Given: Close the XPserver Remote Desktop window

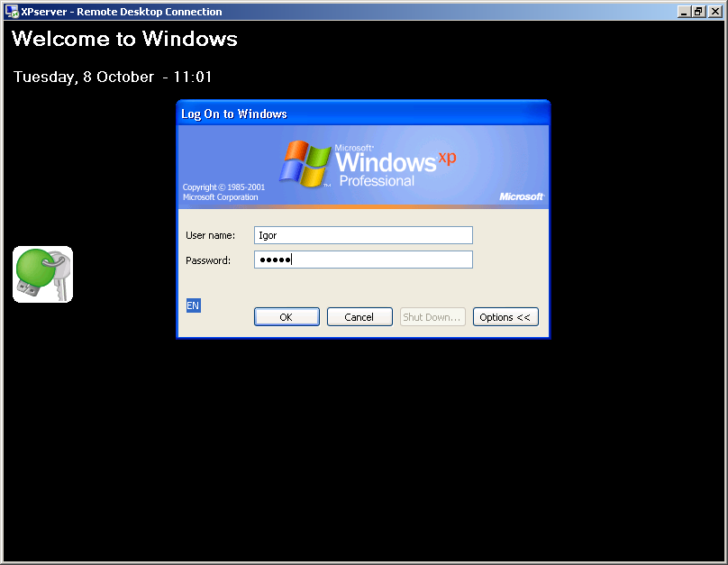Looking at the screenshot, I should pyautogui.click(x=715, y=12).
